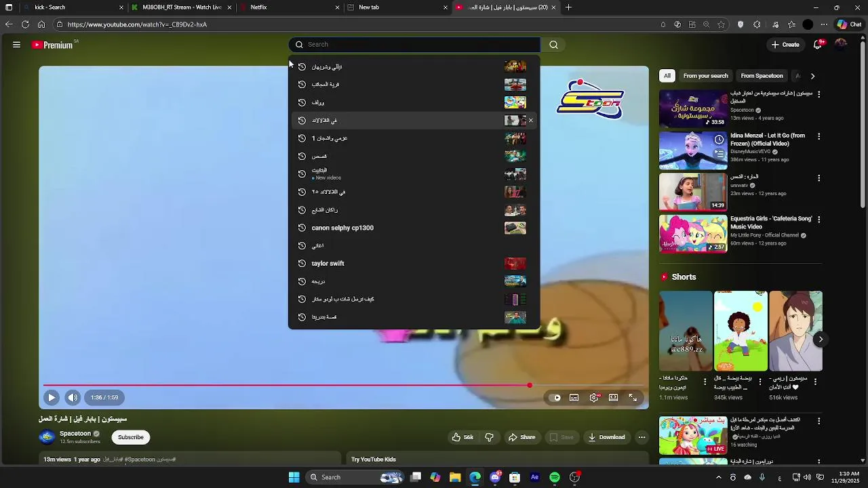Select the 'taylor swift' search suggestion
The width and height of the screenshot is (868, 488).
414,264
